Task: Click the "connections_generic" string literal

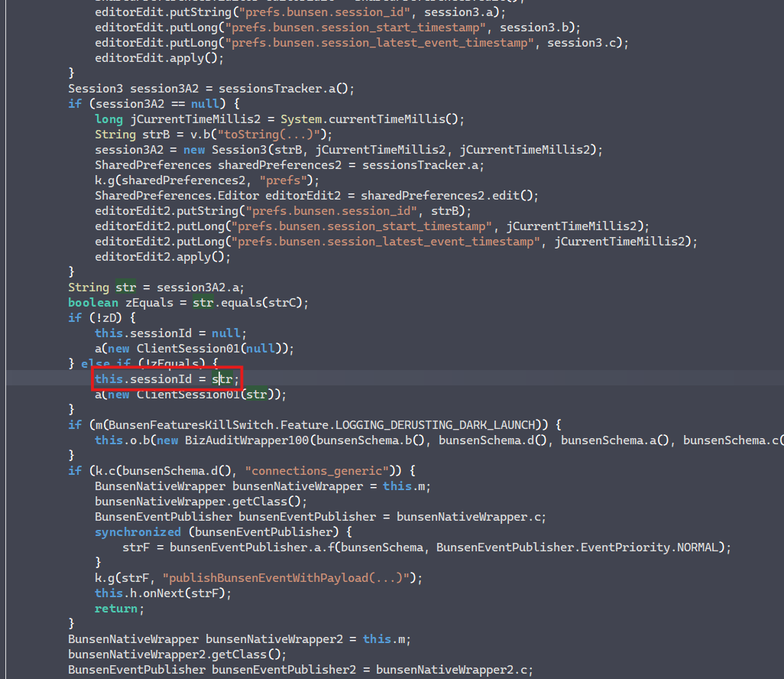Action: (317, 471)
